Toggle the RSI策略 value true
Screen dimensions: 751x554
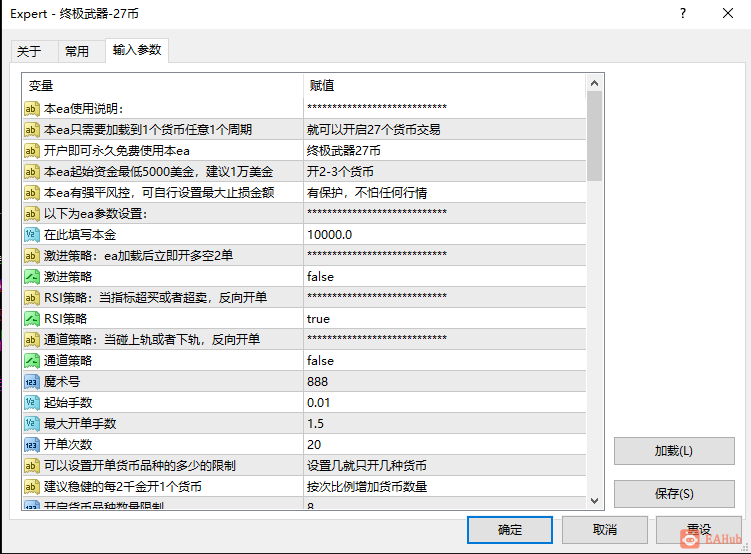click(x=444, y=319)
